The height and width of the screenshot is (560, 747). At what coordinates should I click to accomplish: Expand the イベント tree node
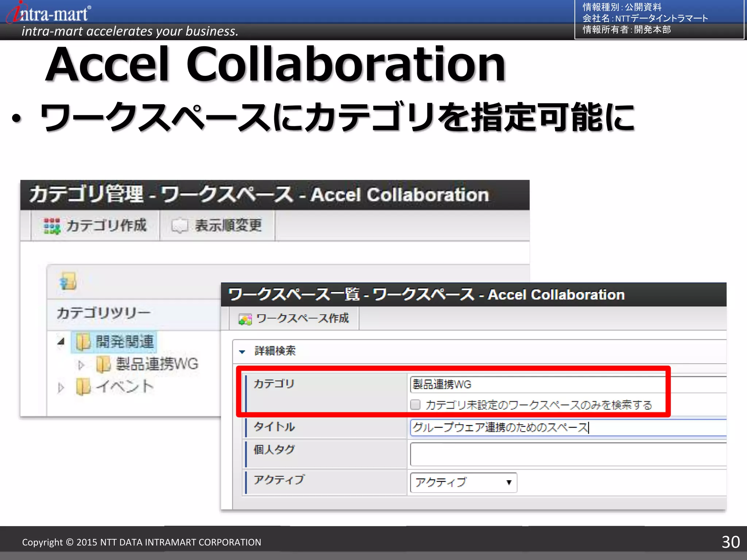pyautogui.click(x=61, y=387)
